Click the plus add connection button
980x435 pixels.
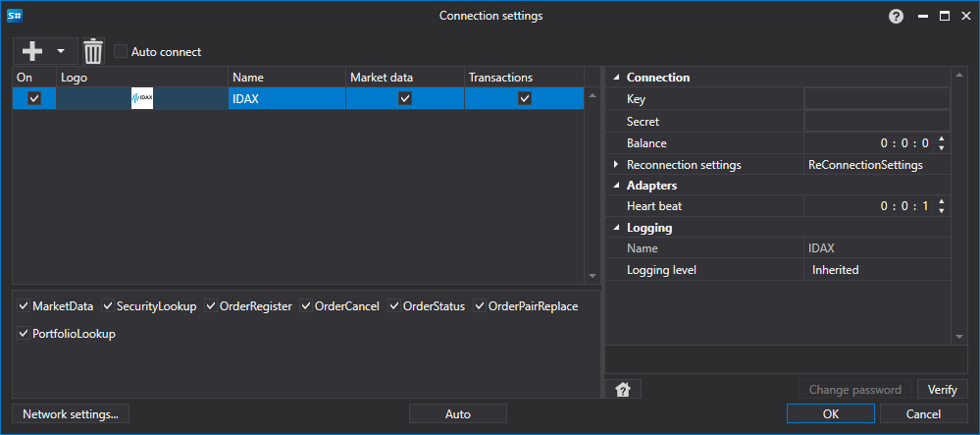tap(32, 51)
